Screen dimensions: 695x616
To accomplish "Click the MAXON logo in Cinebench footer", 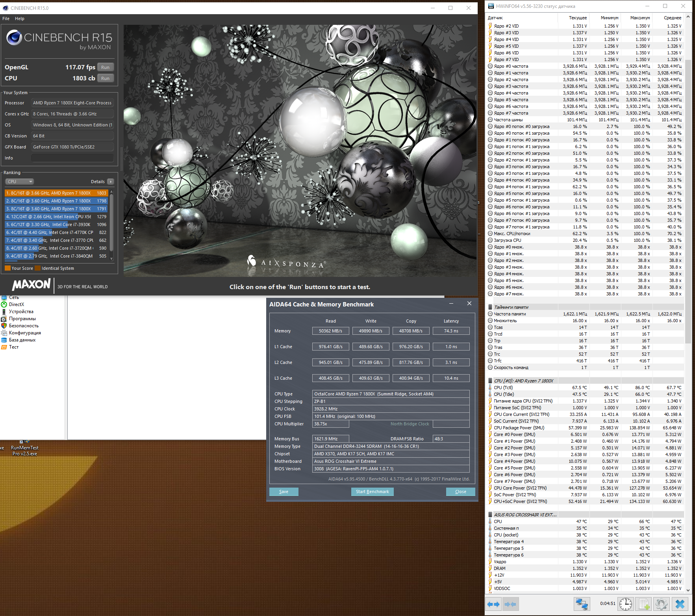I will [32, 285].
